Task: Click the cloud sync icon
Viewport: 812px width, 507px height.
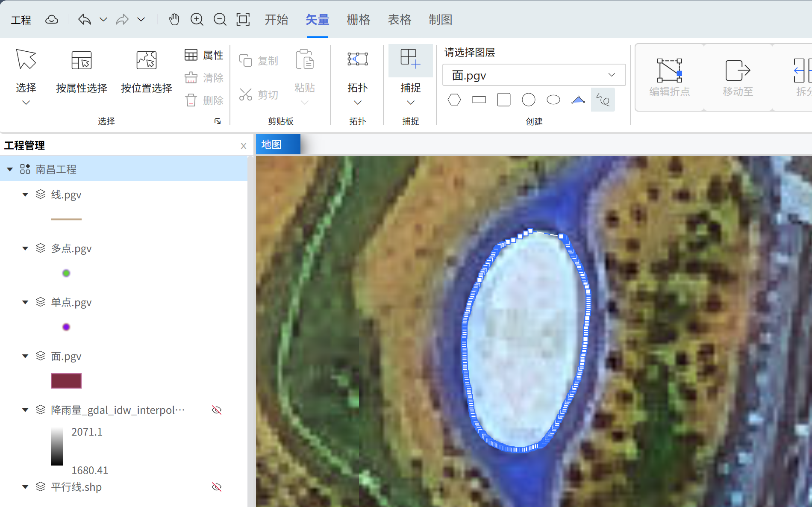Action: (52, 20)
